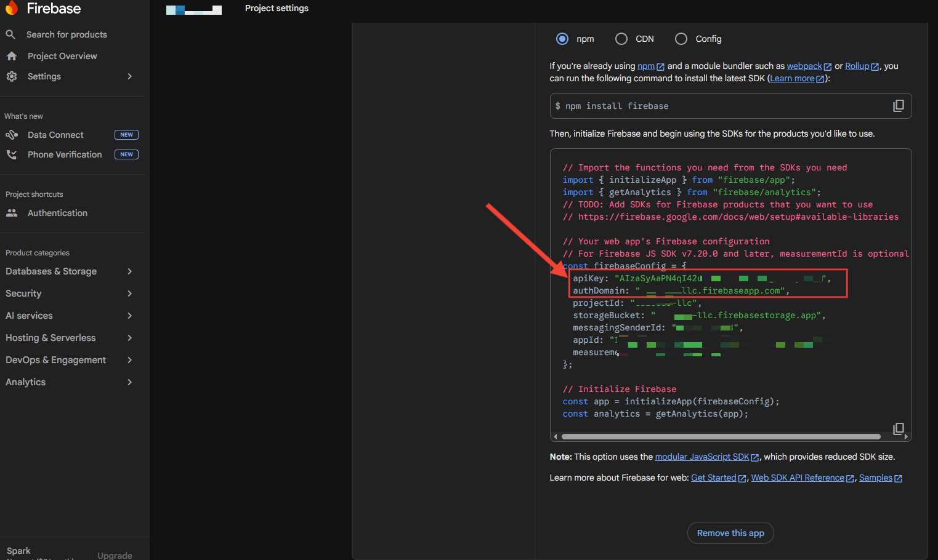Screen dimensions: 938x560
Task: Open the Rollup hyperlink
Action: 857,66
